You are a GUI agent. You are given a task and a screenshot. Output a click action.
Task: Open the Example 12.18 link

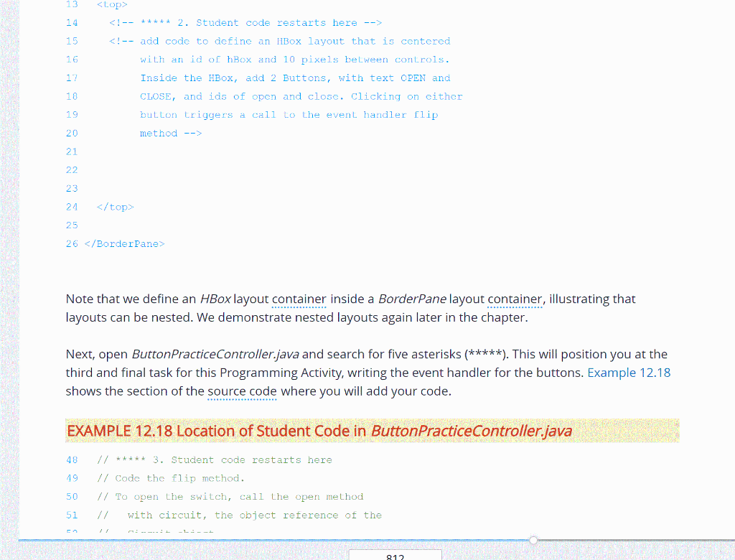pos(629,373)
